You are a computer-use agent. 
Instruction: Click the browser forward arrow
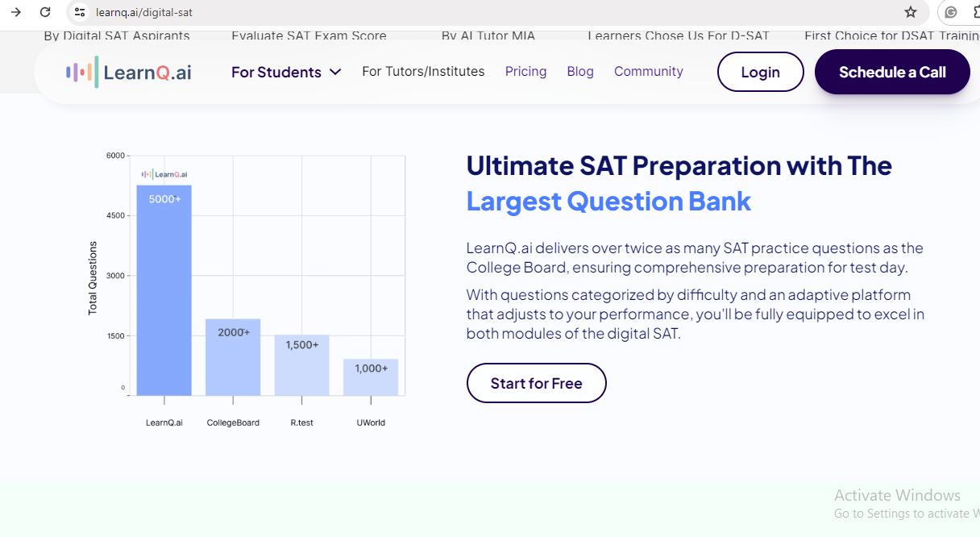click(x=15, y=12)
